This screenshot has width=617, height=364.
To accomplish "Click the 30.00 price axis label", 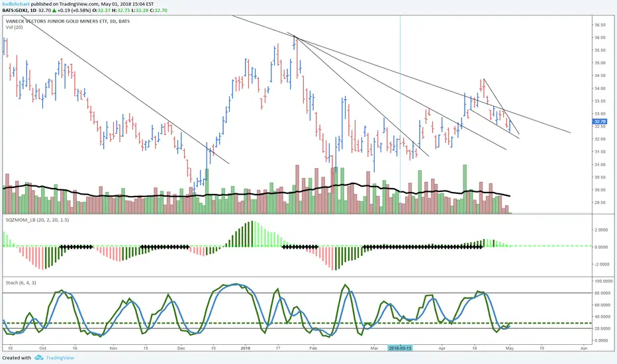I will coord(600,190).
